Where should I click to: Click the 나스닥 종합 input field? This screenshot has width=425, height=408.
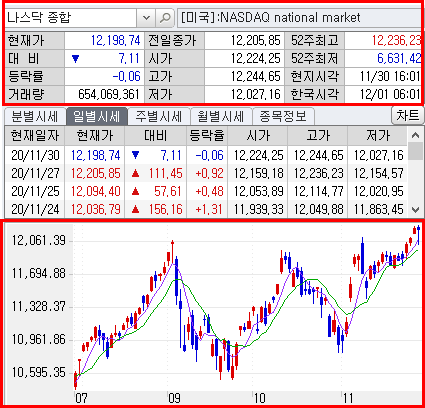pyautogui.click(x=71, y=18)
